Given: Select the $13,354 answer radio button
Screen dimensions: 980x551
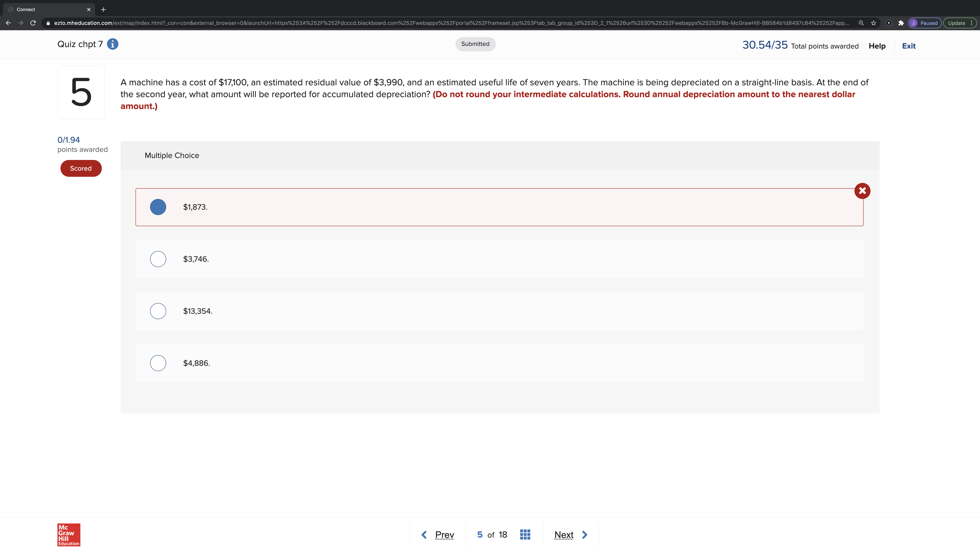Looking at the screenshot, I should click(x=158, y=311).
